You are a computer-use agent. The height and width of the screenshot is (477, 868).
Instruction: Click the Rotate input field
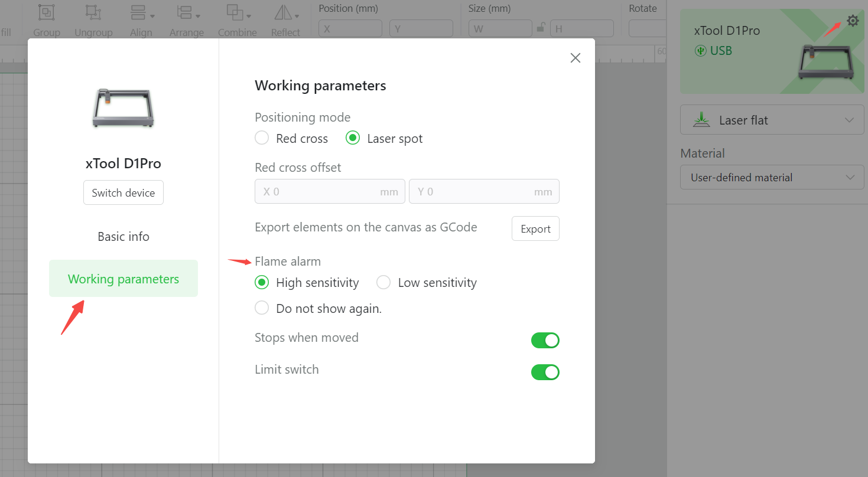point(647,28)
